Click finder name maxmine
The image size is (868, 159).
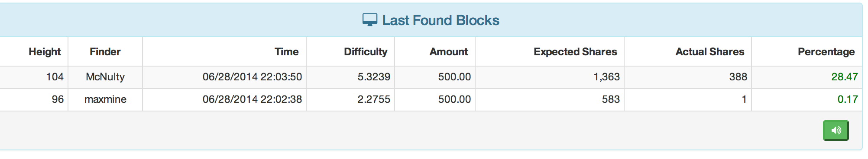click(105, 99)
